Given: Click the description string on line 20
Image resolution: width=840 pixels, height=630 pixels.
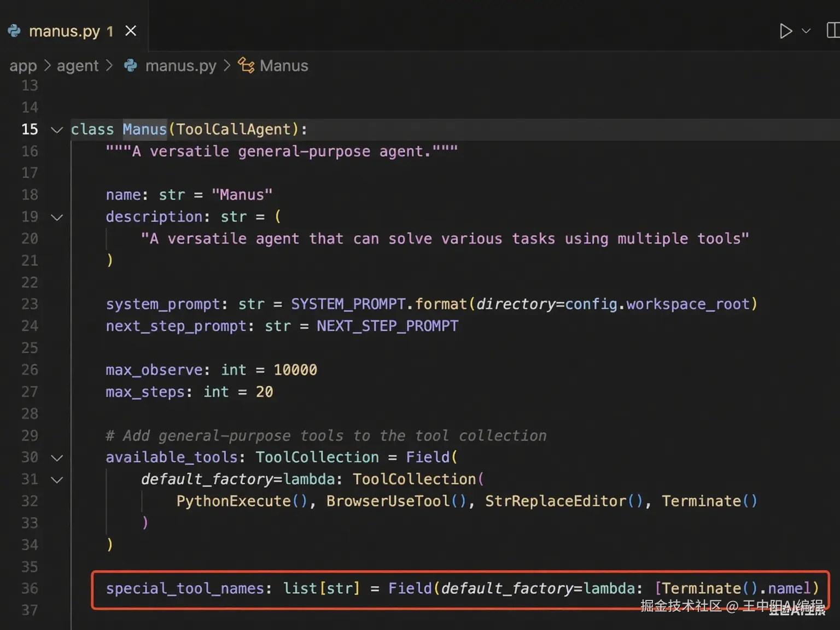Looking at the screenshot, I should (x=445, y=238).
